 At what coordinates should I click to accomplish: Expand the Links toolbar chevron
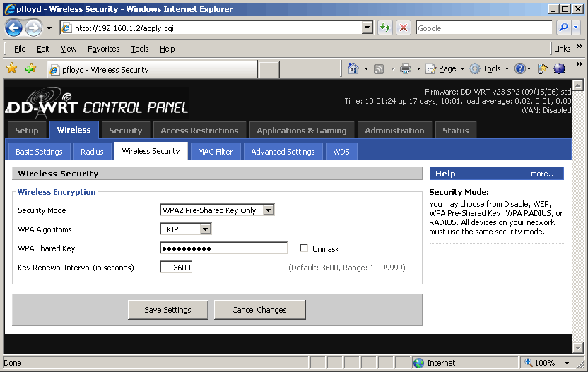pos(580,47)
